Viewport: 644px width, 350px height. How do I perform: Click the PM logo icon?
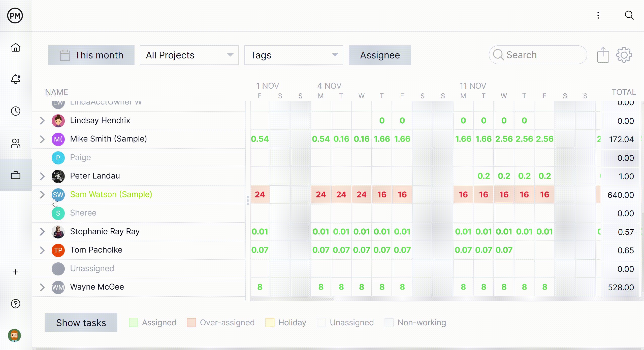(15, 16)
